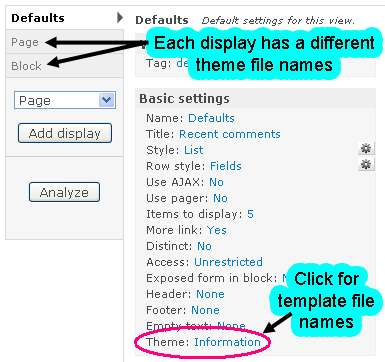
Task: Switch to the Page display tab
Action: click(x=65, y=42)
